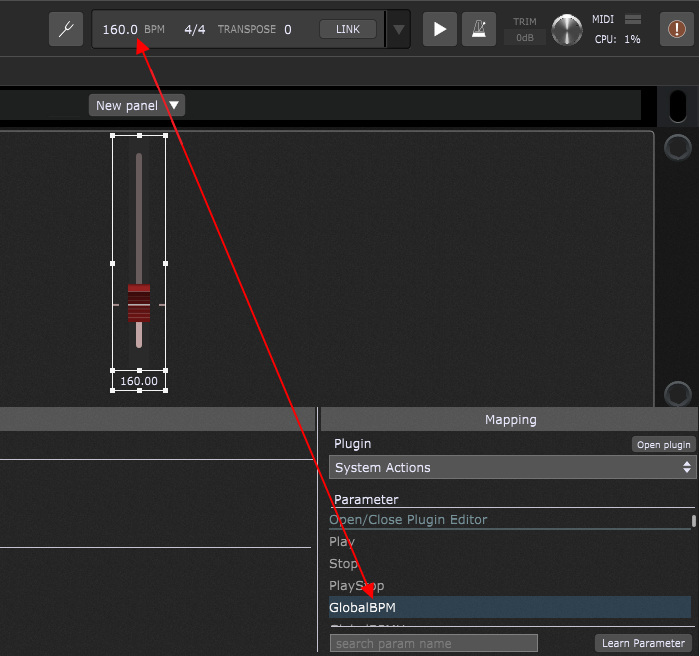The height and width of the screenshot is (656, 700).
Task: Click the Open plugin button
Action: tap(663, 445)
